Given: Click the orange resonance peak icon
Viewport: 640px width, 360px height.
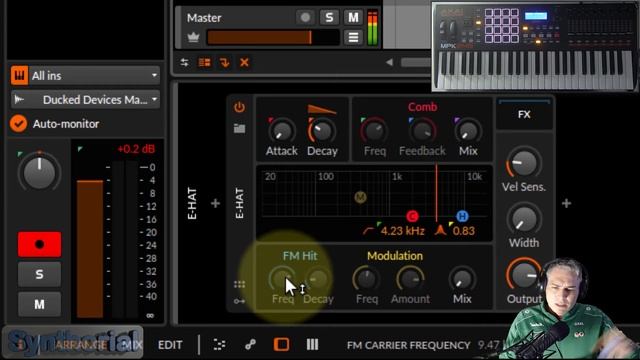Looking at the screenshot, I should tap(440, 231).
